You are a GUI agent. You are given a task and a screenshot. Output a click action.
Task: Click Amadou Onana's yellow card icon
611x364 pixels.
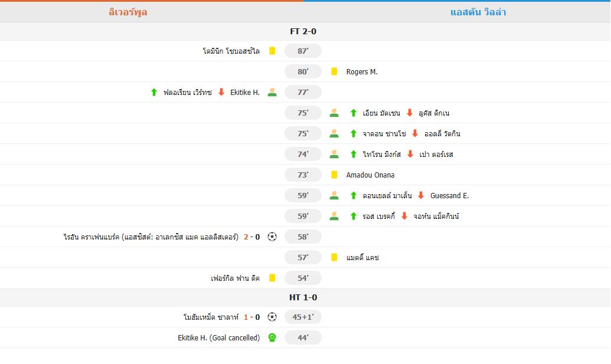(x=334, y=175)
